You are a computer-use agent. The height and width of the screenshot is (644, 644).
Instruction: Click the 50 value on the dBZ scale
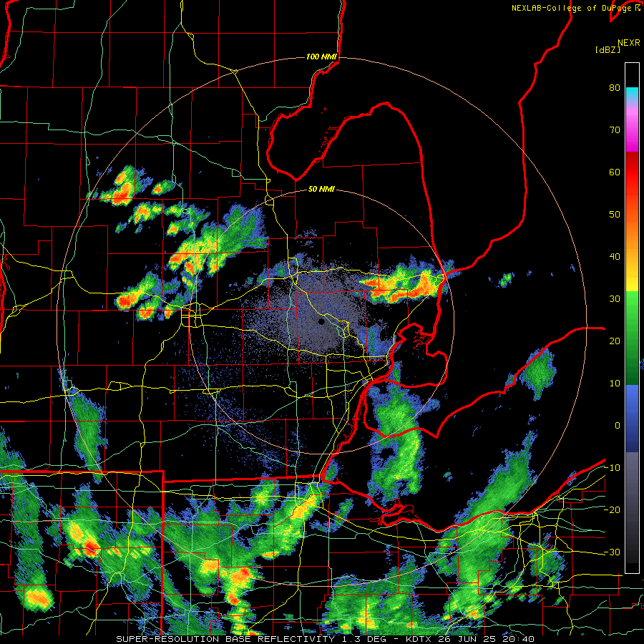(x=615, y=215)
